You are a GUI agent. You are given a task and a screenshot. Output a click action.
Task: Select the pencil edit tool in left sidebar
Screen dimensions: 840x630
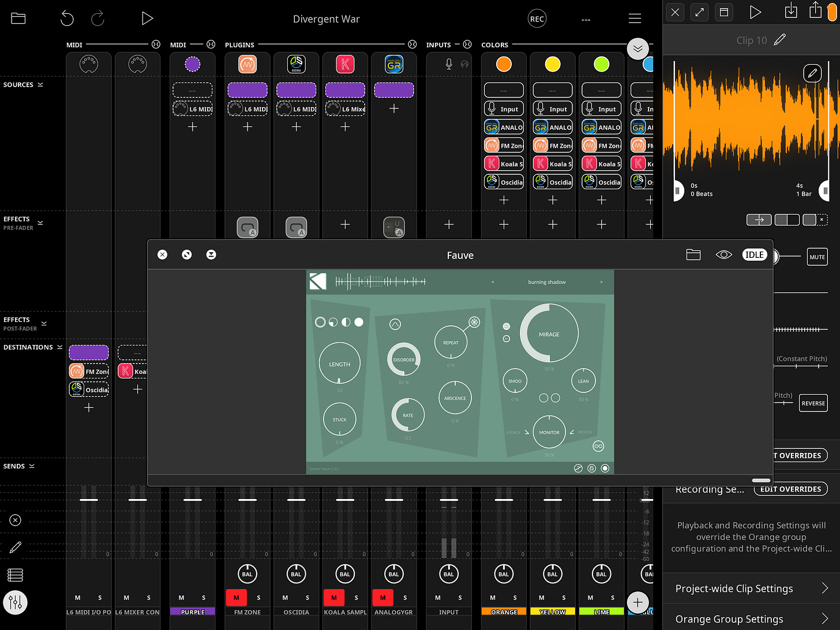(16, 547)
